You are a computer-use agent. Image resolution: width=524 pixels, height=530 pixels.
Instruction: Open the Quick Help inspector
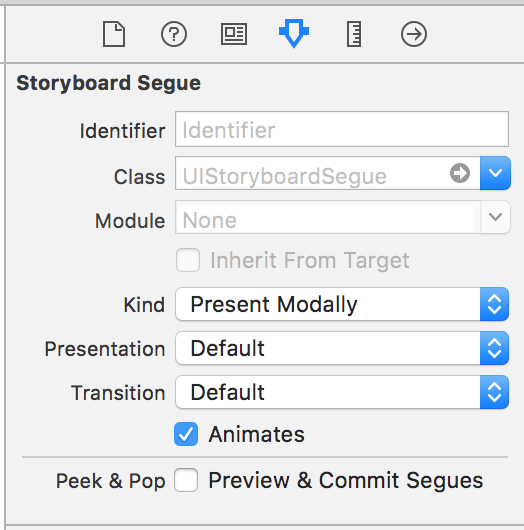[x=174, y=34]
